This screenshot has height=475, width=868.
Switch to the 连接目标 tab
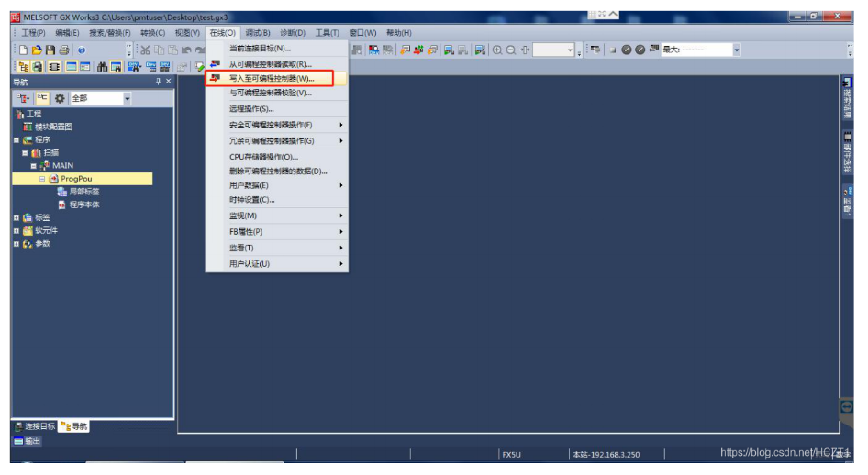pyautogui.click(x=34, y=426)
